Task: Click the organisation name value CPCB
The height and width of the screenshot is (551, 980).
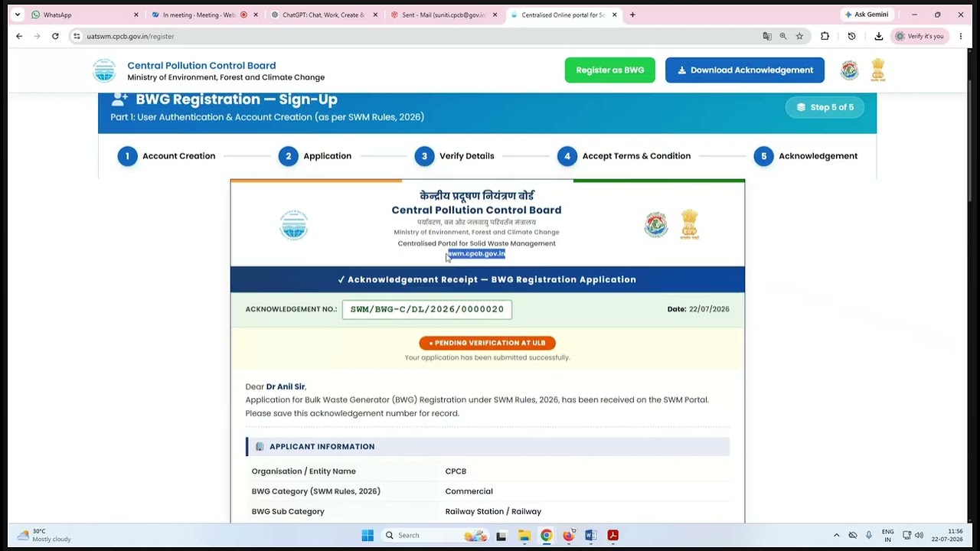Action: pyautogui.click(x=456, y=471)
